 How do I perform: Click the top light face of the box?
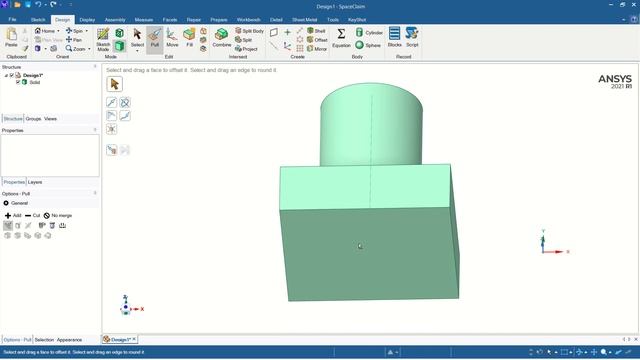365,187
